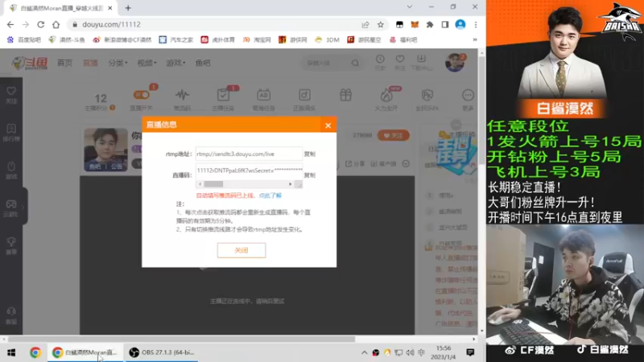Open 百度贴吧 bookmark

(x=24, y=39)
